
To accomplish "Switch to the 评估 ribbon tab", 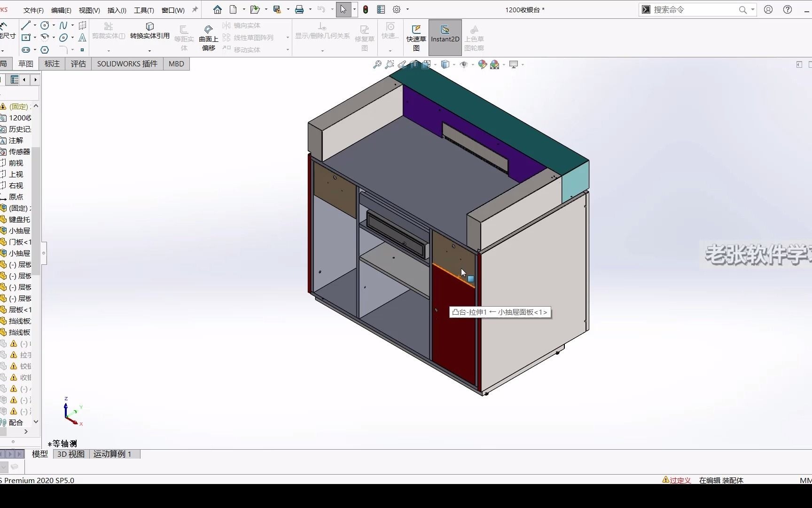I will tap(78, 63).
